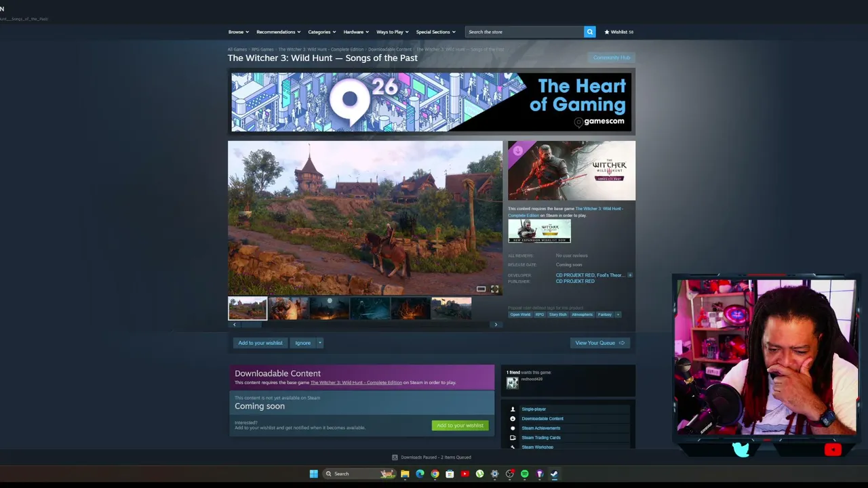The image size is (868, 488).
Task: Open the Settings gear on the taskbar
Action: [x=494, y=474]
